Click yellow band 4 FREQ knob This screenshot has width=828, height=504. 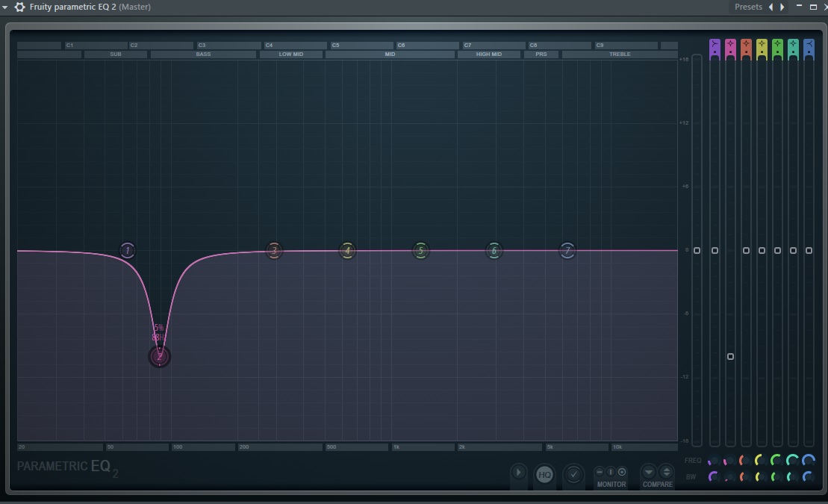click(x=761, y=461)
